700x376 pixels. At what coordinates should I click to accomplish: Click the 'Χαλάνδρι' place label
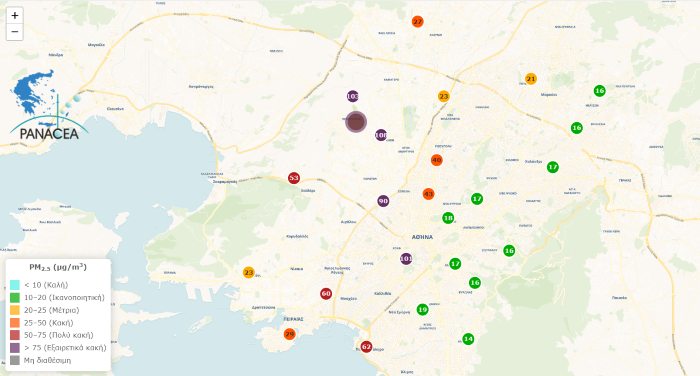(533, 162)
